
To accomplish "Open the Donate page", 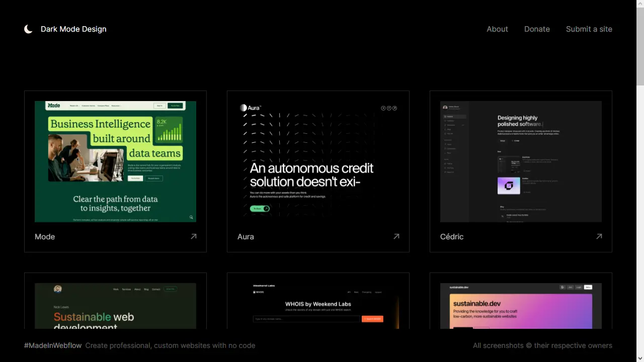I will pyautogui.click(x=537, y=29).
